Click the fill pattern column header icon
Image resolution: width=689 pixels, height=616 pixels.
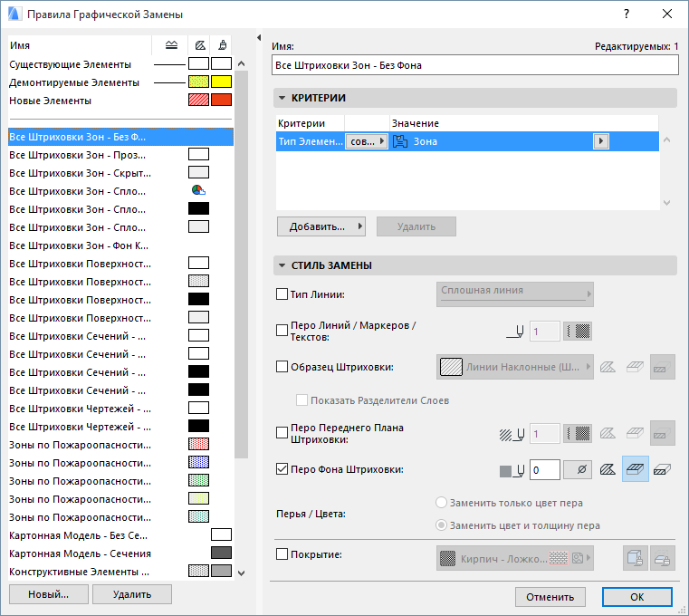click(x=200, y=45)
